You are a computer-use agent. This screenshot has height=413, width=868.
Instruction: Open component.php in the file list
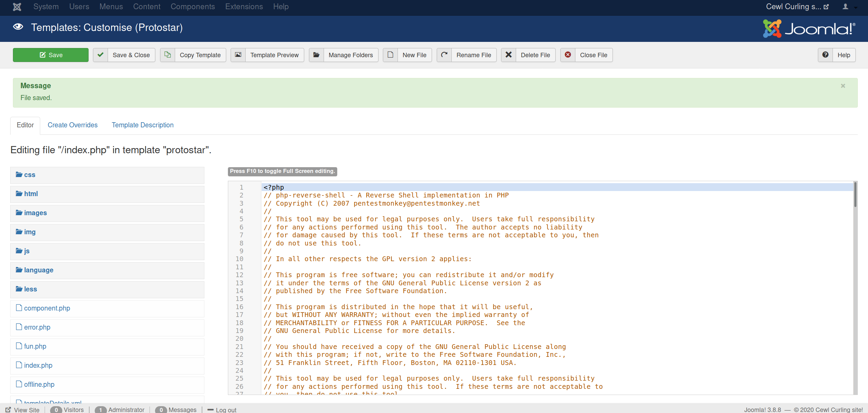click(107, 308)
